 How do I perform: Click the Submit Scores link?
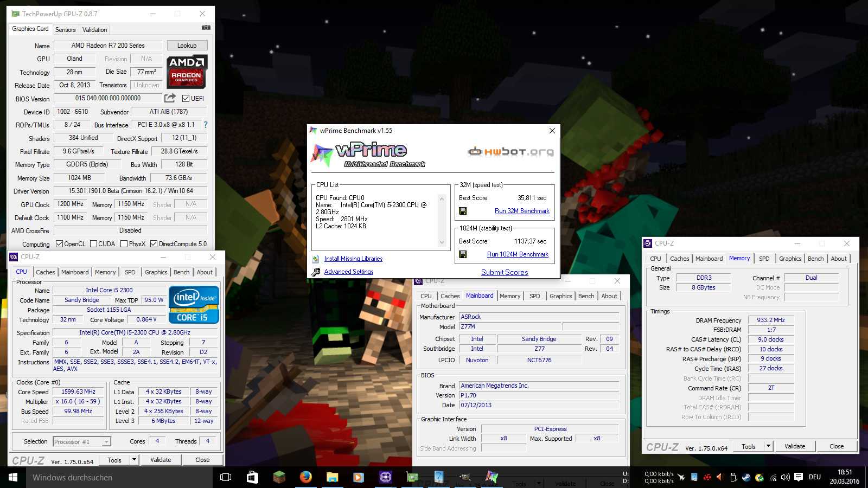click(x=505, y=272)
